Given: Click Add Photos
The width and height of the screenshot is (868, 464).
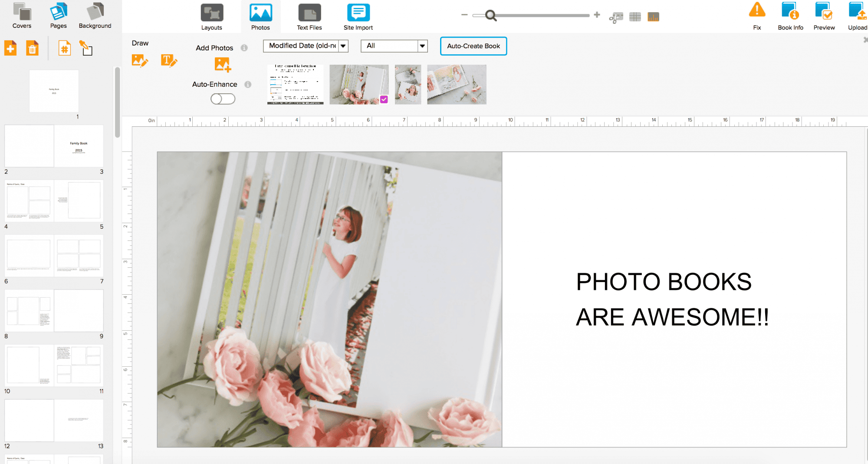Looking at the screenshot, I should click(223, 64).
